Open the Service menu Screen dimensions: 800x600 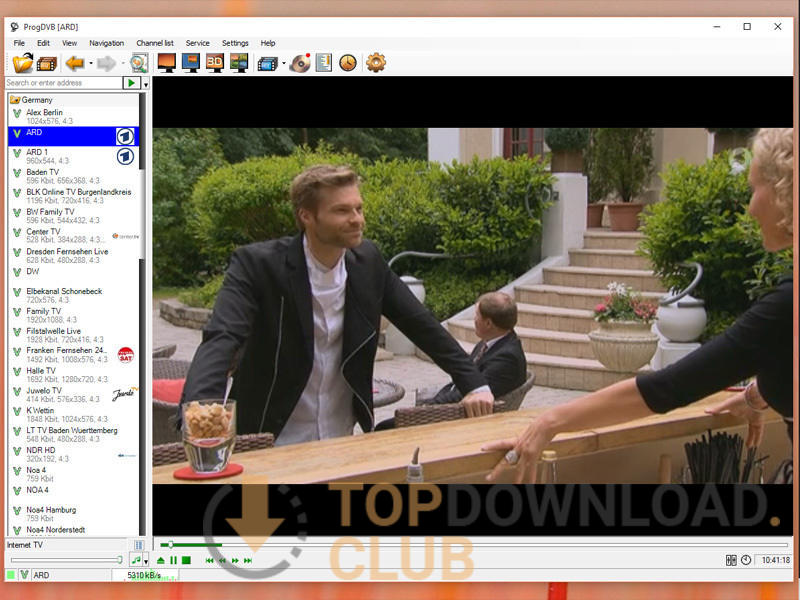click(197, 43)
